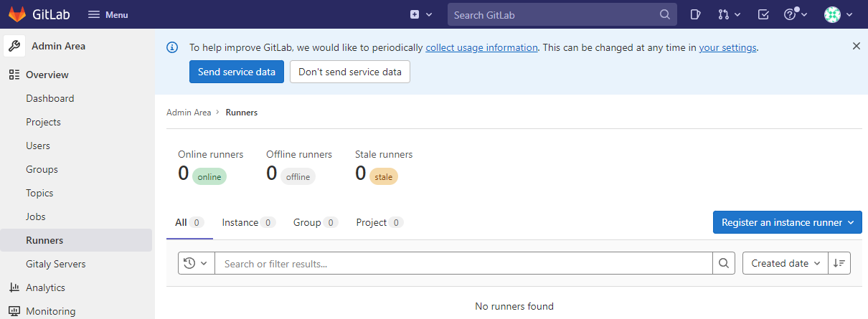Open the To-Do list checkmark icon
Screen dimensions: 868x319
click(763, 14)
